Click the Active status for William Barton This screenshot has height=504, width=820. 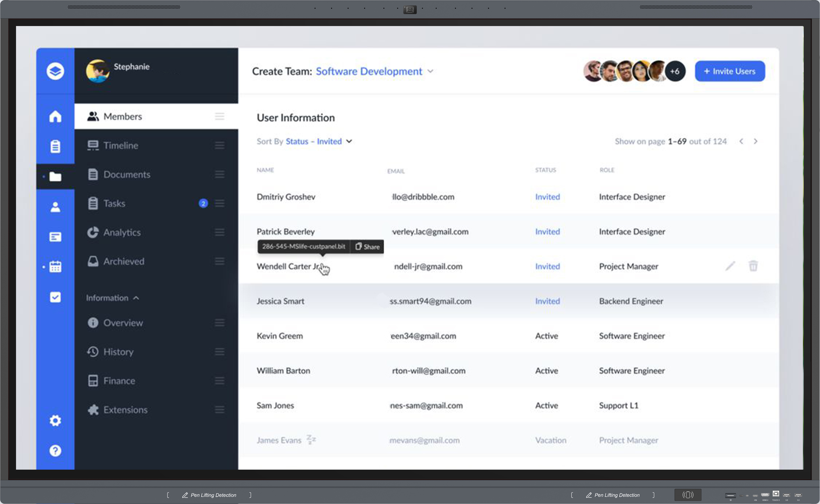tap(546, 371)
